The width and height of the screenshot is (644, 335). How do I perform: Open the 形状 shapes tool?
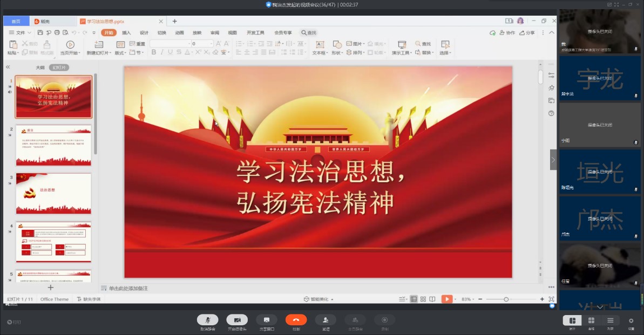(x=337, y=45)
